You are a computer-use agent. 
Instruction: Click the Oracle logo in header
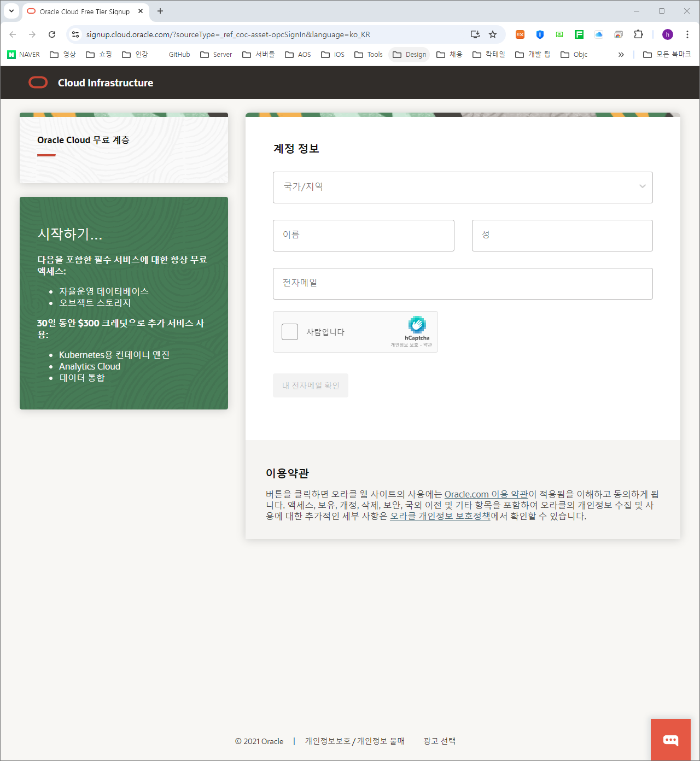(x=38, y=83)
